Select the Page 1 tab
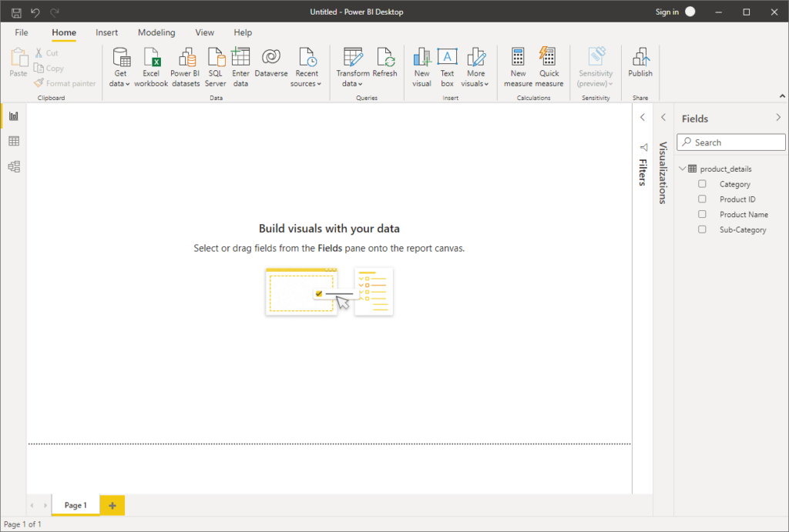Screen dimensions: 789x532 pyautogui.click(x=76, y=505)
